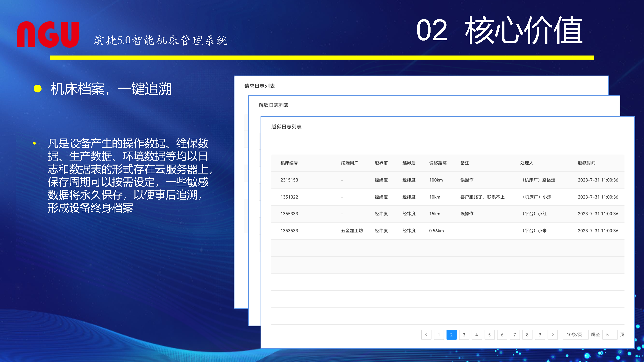
Task: Click the timestamp in row 1353533
Action: pyautogui.click(x=598, y=230)
